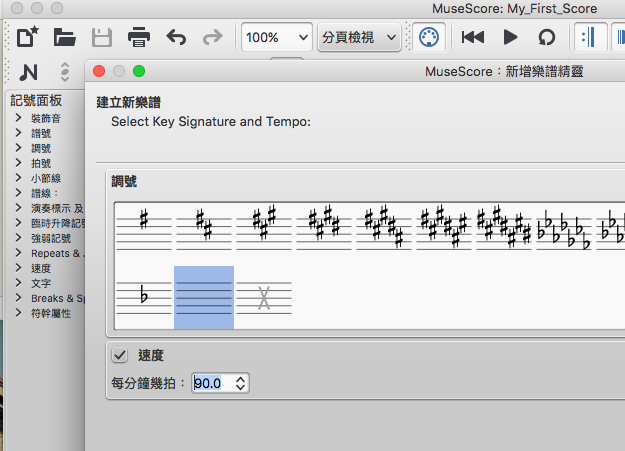Rewind playback to start

(473, 38)
